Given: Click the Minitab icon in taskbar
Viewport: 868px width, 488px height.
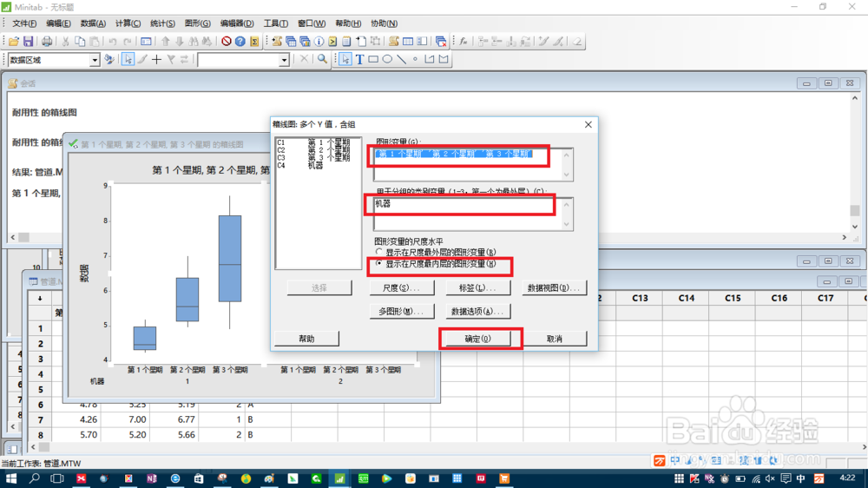Looking at the screenshot, I should tap(339, 478).
